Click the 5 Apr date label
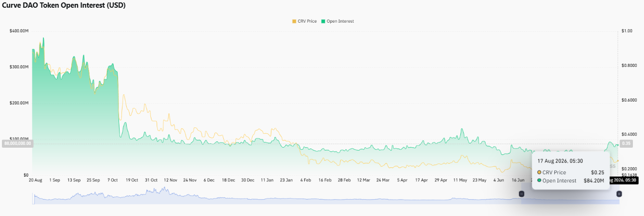 pos(402,180)
